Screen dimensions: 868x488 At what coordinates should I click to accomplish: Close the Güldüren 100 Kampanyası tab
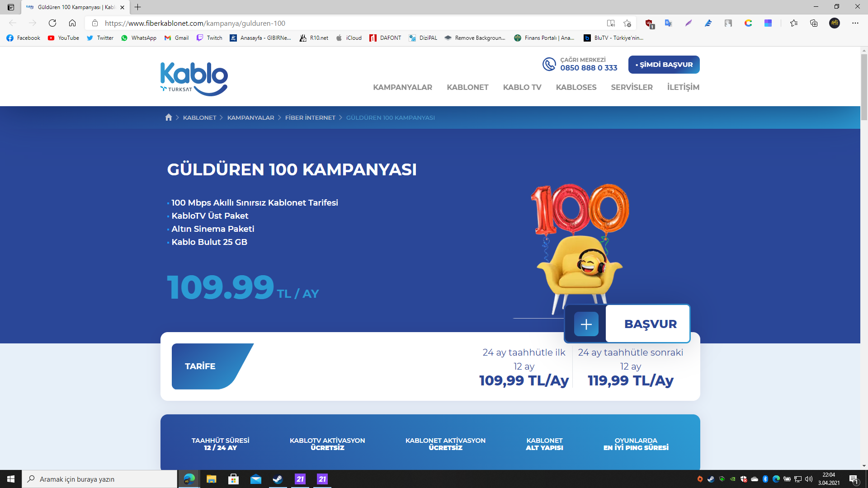[122, 7]
